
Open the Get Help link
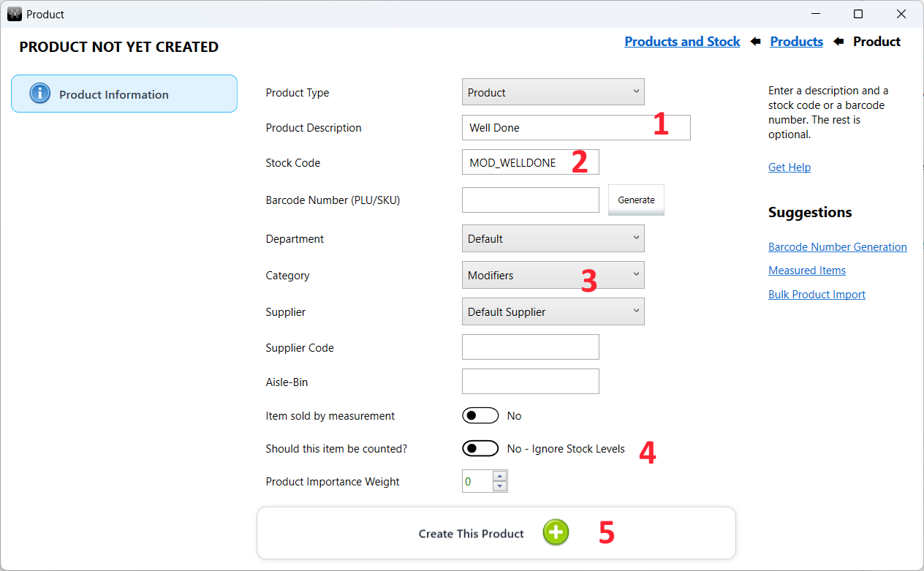[789, 167]
